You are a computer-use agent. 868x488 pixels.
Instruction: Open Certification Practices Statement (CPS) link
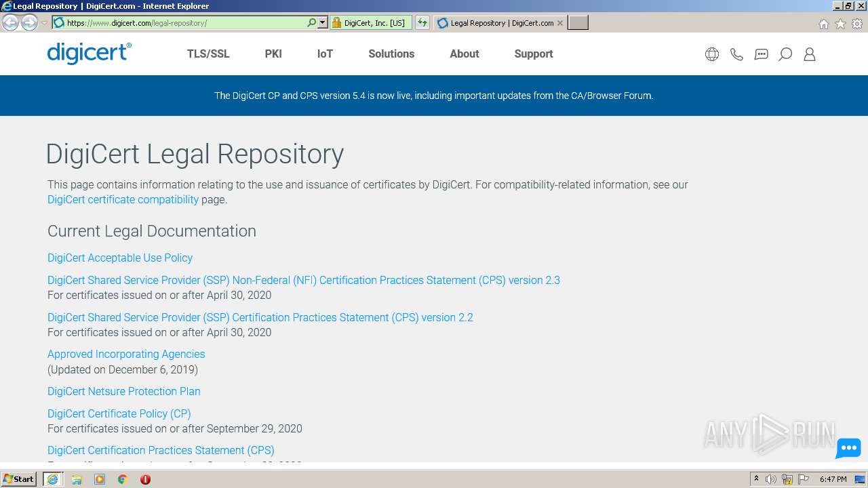tap(161, 450)
